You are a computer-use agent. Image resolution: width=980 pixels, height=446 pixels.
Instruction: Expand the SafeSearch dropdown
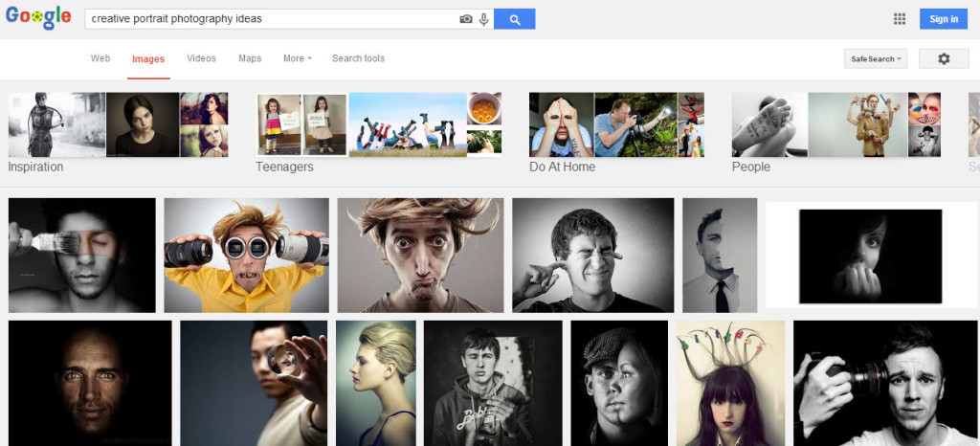click(x=875, y=59)
